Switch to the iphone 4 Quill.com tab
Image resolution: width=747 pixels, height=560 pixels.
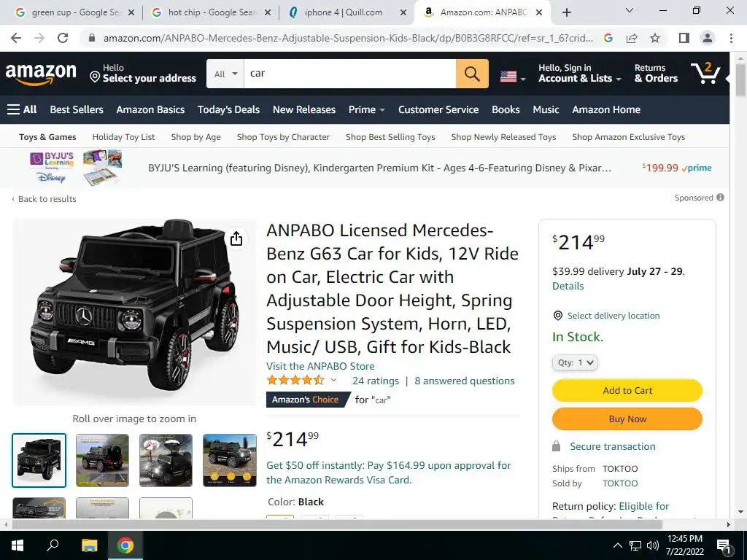click(x=343, y=12)
